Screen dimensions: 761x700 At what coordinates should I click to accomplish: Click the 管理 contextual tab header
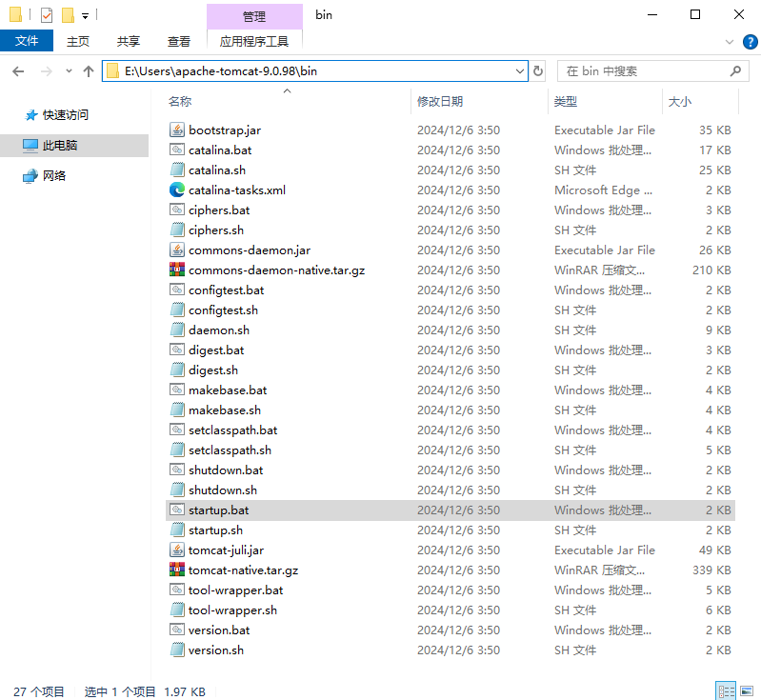pos(254,16)
